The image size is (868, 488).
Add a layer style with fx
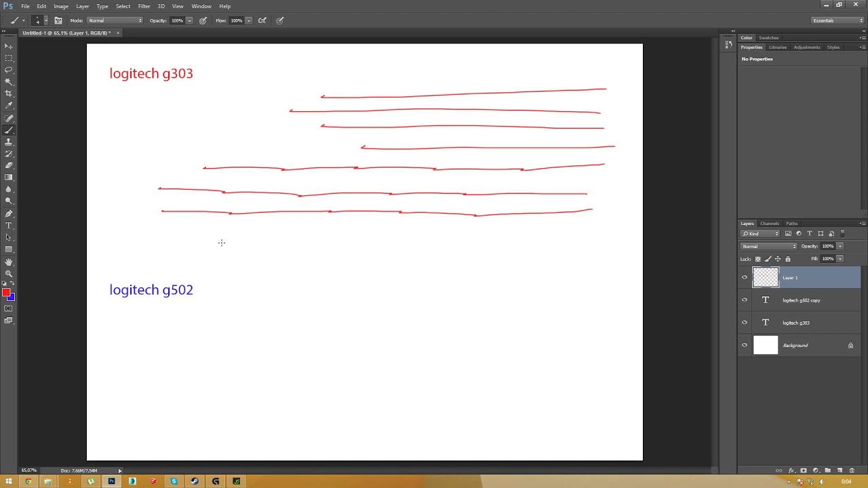(x=791, y=470)
